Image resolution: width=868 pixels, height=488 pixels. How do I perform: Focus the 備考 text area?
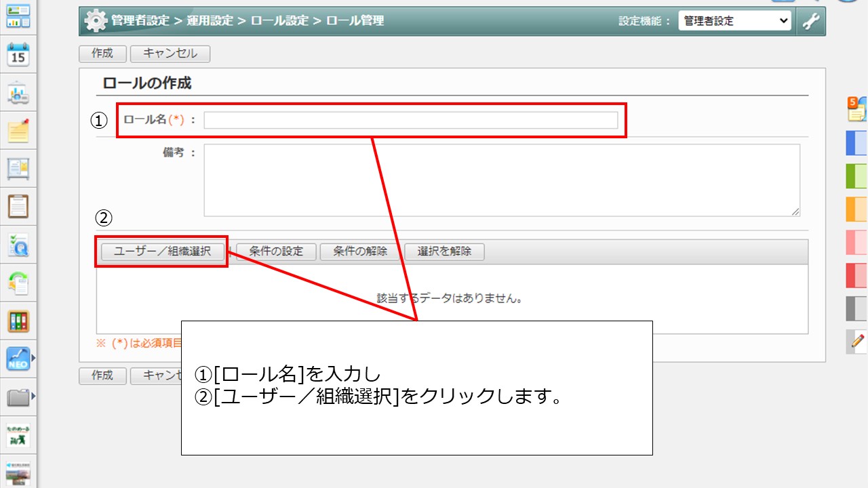tap(502, 180)
